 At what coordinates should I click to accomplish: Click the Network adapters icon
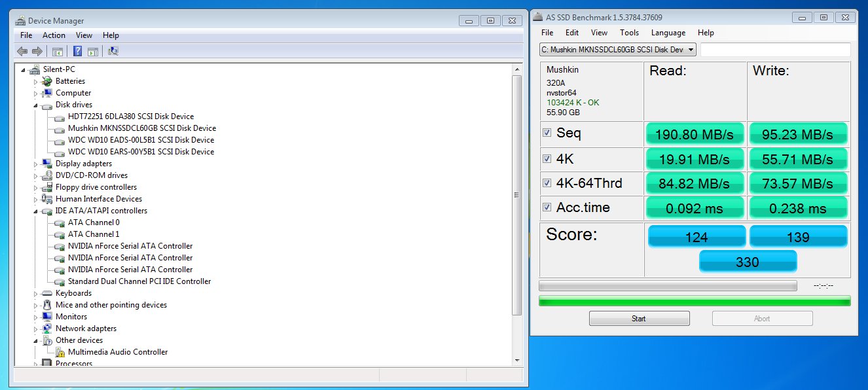pos(46,328)
